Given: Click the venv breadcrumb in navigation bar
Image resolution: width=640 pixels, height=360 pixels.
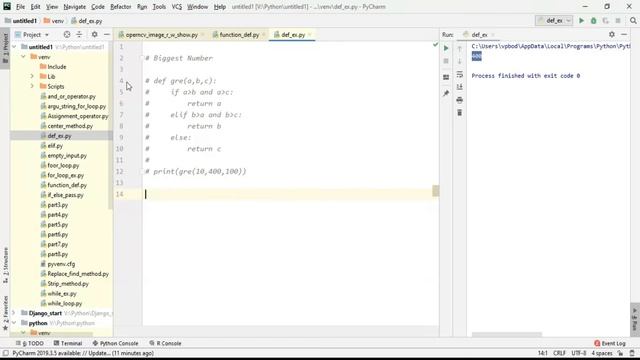Looking at the screenshot, I should pos(53,20).
